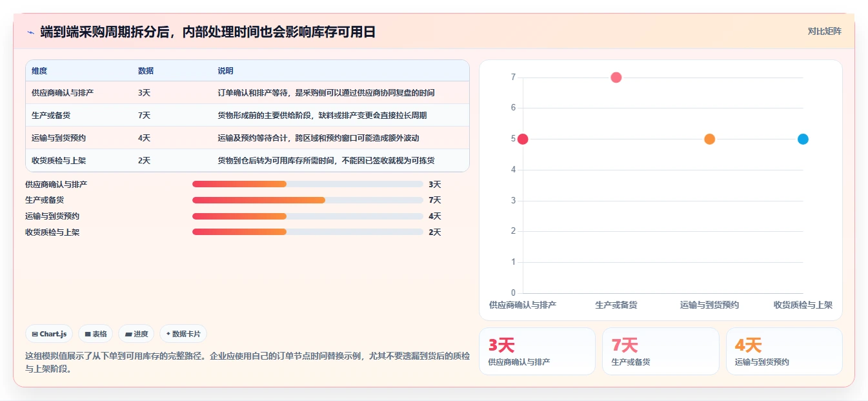This screenshot has width=868, height=401.
Task: Click description starting 订单确认和排产等待
Action: (326, 93)
